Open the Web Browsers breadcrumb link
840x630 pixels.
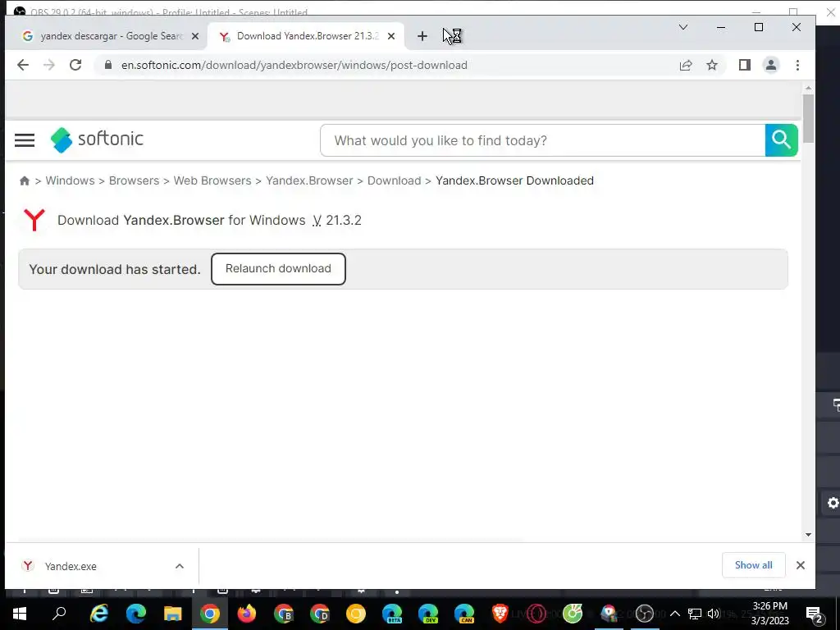(212, 180)
